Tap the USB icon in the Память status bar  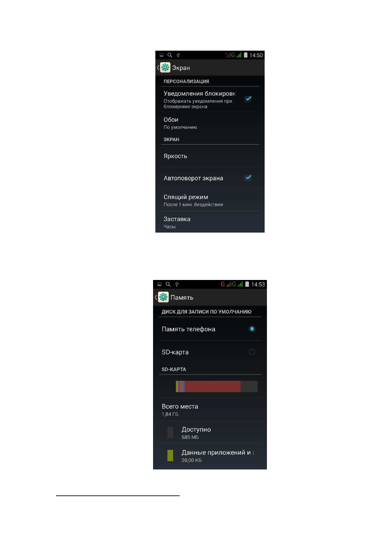coord(177,284)
